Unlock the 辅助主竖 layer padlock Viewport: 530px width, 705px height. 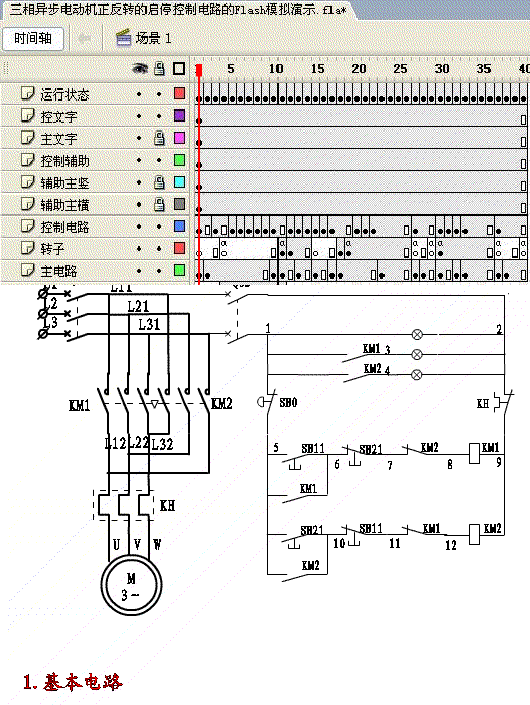(x=159, y=182)
